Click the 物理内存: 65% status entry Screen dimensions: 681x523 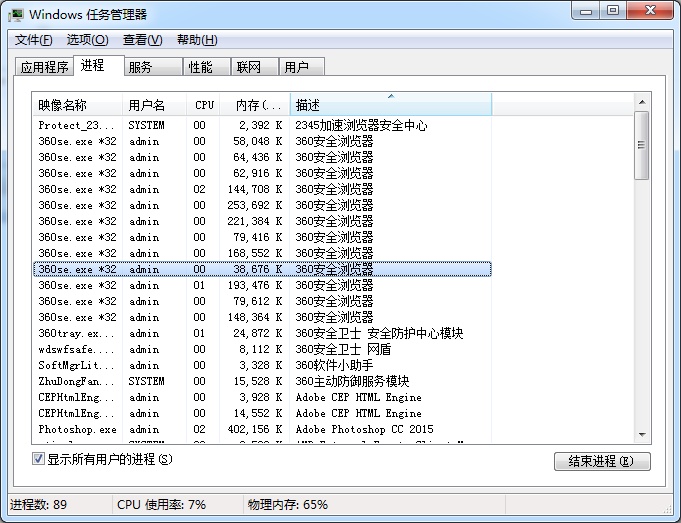(288, 504)
